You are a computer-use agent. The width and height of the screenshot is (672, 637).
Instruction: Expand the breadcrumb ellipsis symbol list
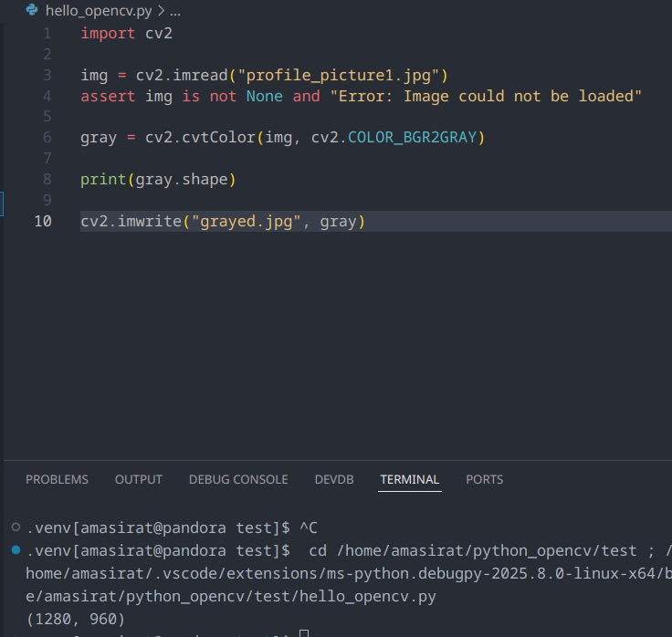(x=175, y=11)
